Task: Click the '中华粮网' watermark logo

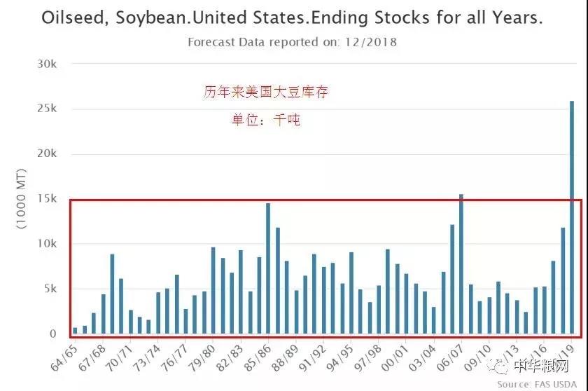Action: click(x=528, y=365)
